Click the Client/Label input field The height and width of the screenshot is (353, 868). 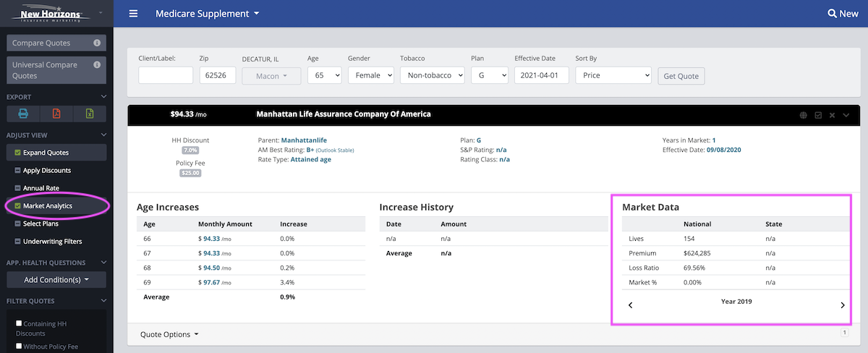[x=166, y=75]
